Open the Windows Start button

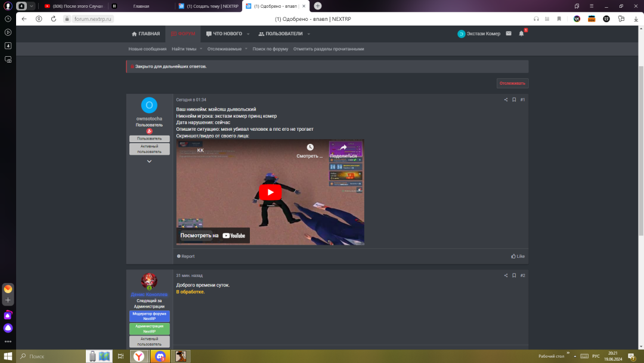[x=8, y=356]
